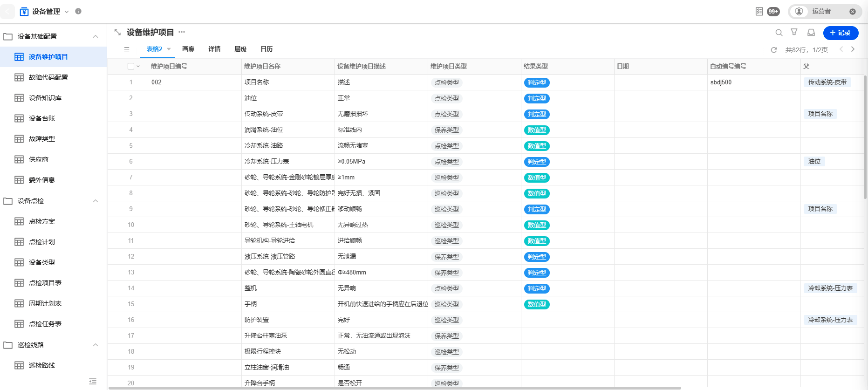868x390 pixels.
Task: Click the info icon beside 设备管理
Action: tap(78, 12)
